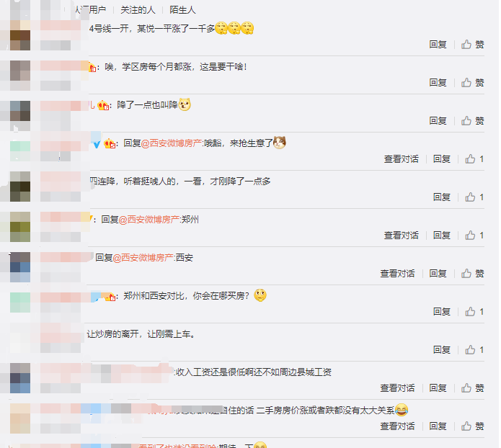Reply to the 二手房房价 comment
The height and width of the screenshot is (448, 501).
pyautogui.click(x=438, y=426)
